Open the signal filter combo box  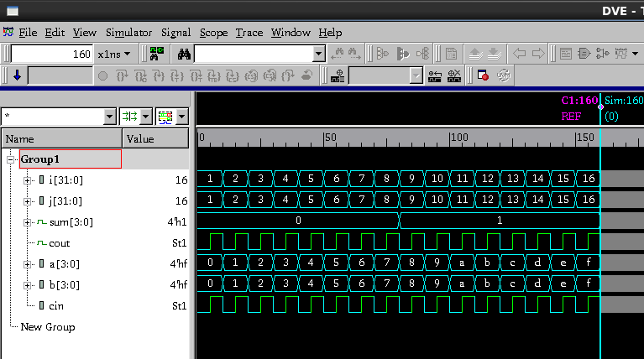tap(58, 117)
